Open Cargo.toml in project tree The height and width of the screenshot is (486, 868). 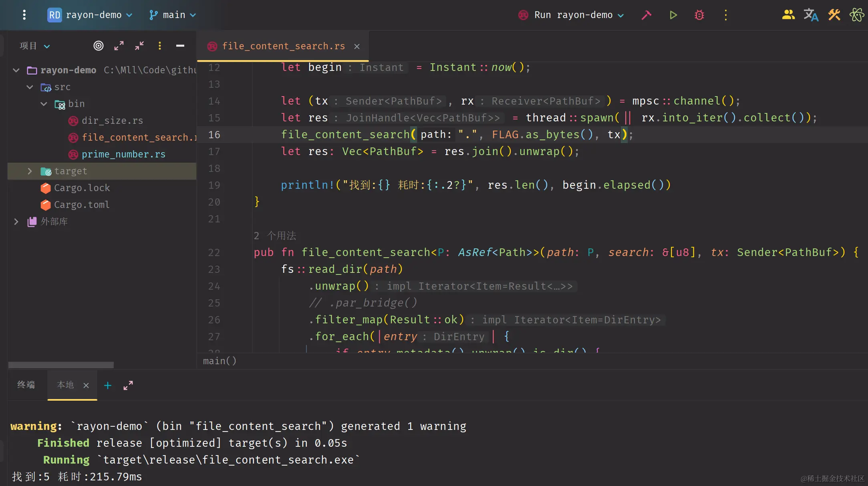click(82, 205)
